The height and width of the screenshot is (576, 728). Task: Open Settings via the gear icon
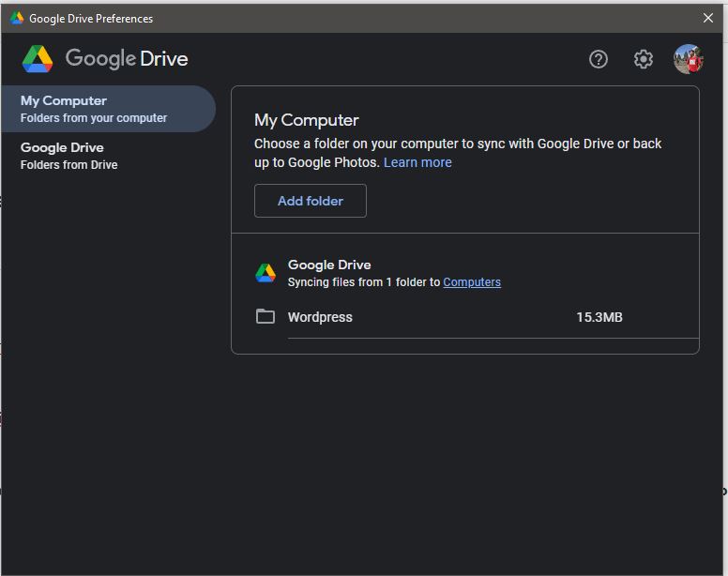[643, 59]
